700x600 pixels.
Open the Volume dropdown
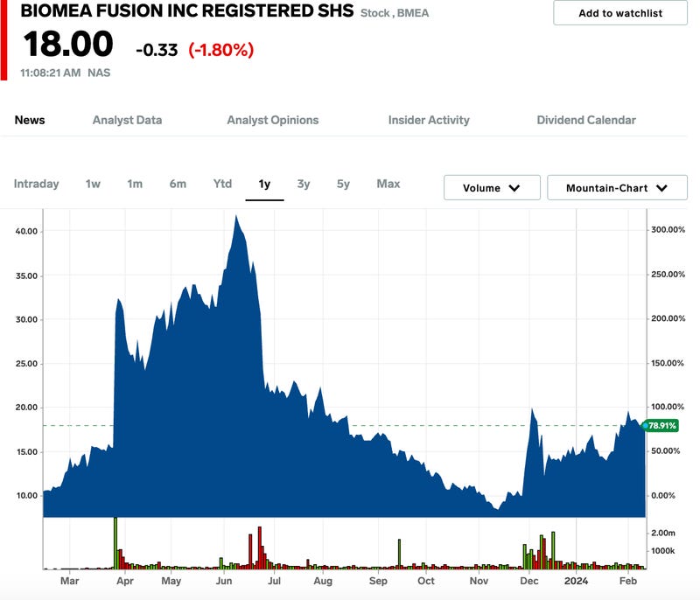pos(491,188)
